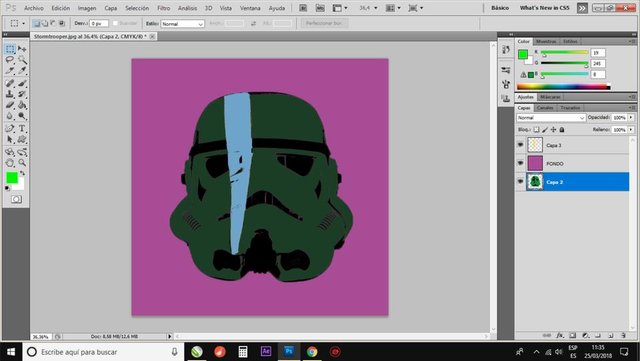Image resolution: width=640 pixels, height=361 pixels.
Task: Toggle lock all padlock icon
Action: coord(562,130)
